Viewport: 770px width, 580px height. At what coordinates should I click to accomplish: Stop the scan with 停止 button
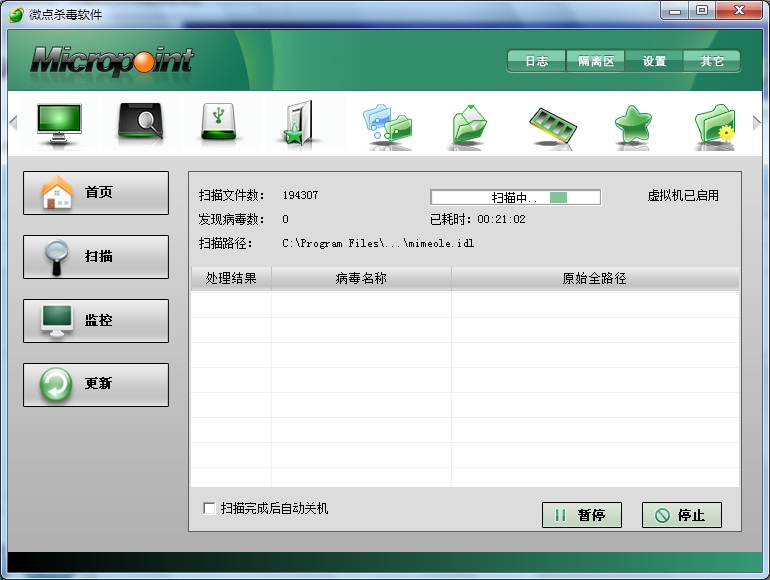coord(681,515)
